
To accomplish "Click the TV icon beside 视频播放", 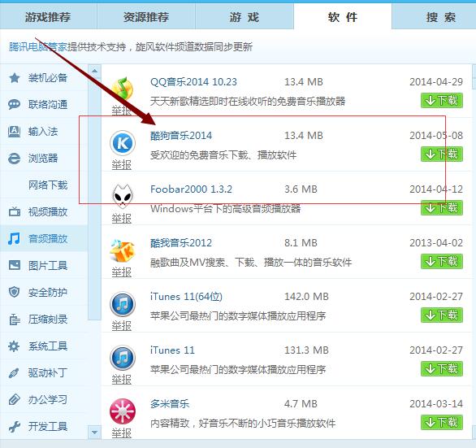I will [x=15, y=212].
